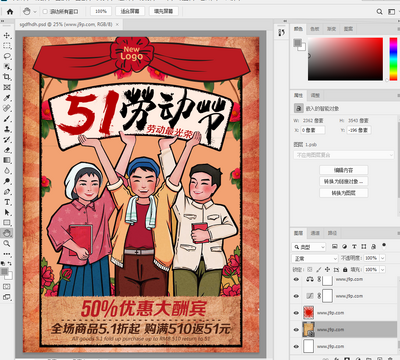Switch to the Paths tab
Image resolution: width=400 pixels, height=360 pixels.
pos(332,233)
